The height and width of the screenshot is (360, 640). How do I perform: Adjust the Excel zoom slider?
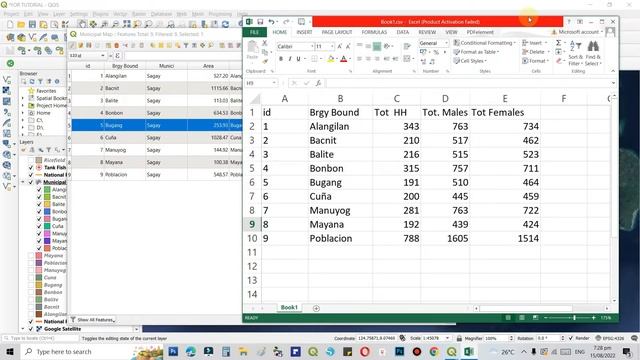pyautogui.click(x=574, y=318)
